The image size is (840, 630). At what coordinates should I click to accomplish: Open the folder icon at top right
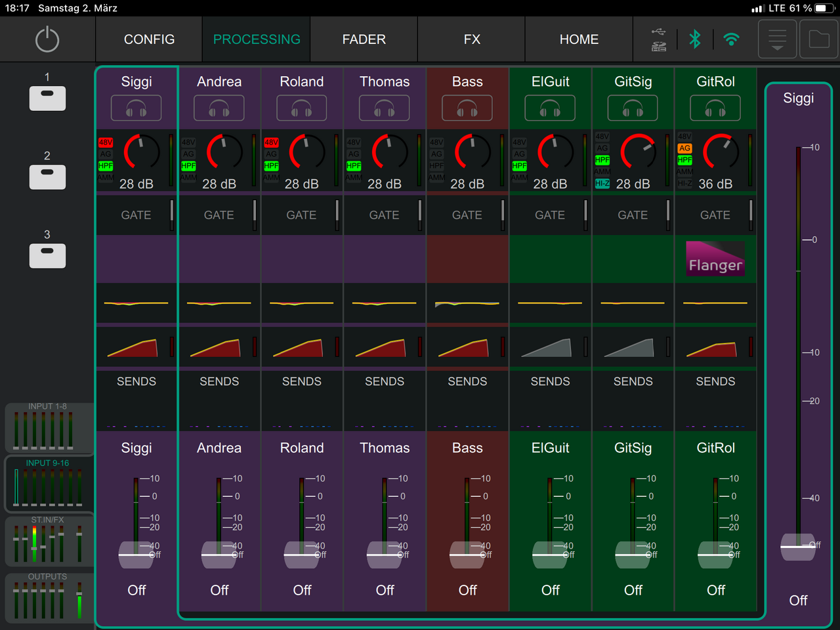click(818, 39)
